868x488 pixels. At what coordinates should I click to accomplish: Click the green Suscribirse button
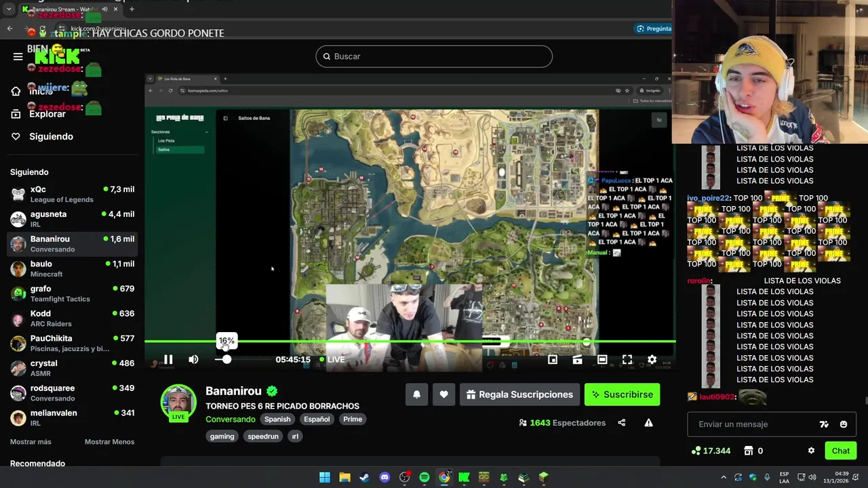pyautogui.click(x=622, y=394)
